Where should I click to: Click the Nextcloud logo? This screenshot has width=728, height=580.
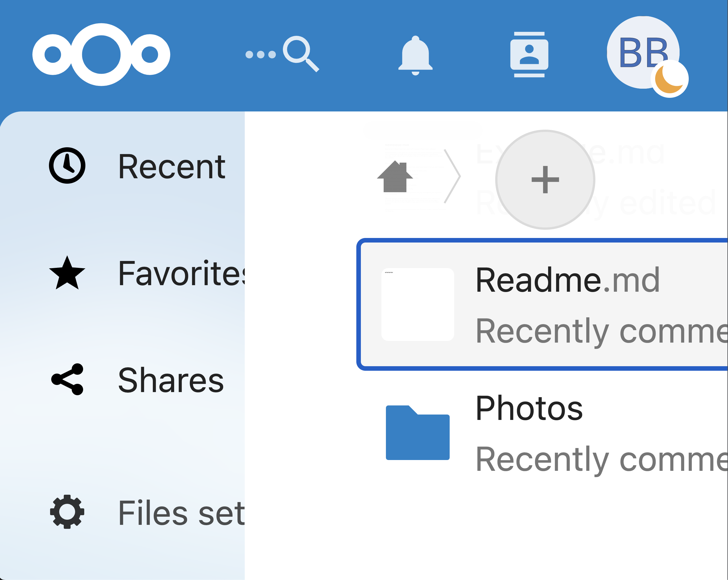click(x=101, y=55)
